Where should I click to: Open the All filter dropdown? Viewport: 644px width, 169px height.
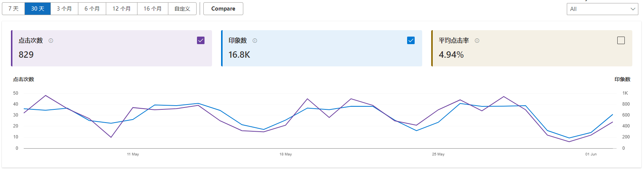coord(602,9)
